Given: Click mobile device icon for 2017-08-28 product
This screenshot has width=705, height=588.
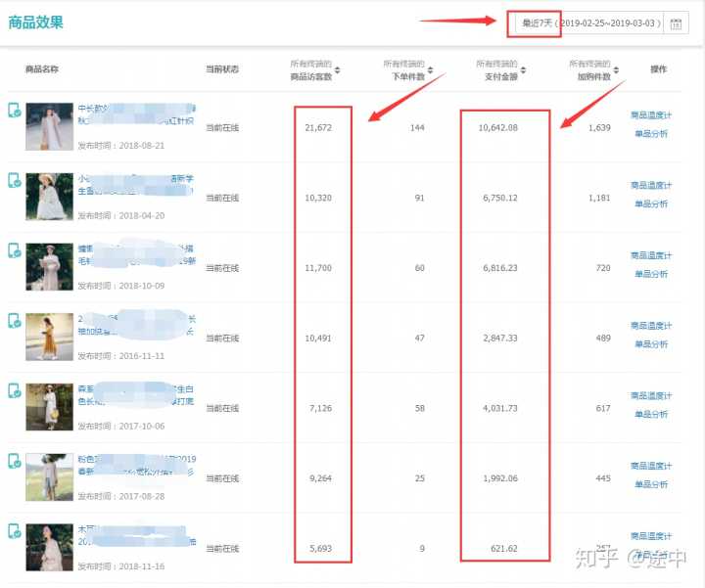Looking at the screenshot, I should (x=15, y=461).
